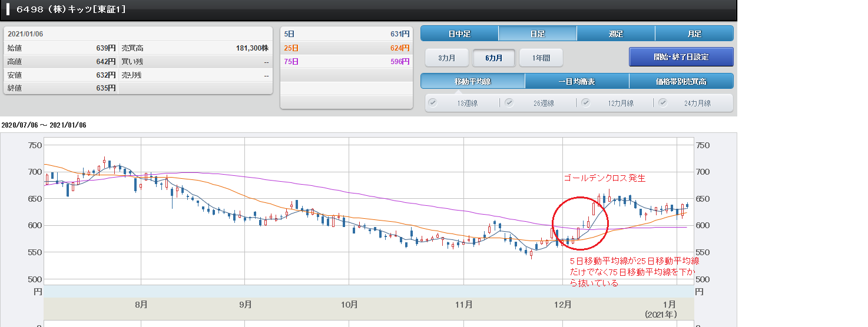
Task: Set chart range to 3カ月
Action: pos(447,58)
